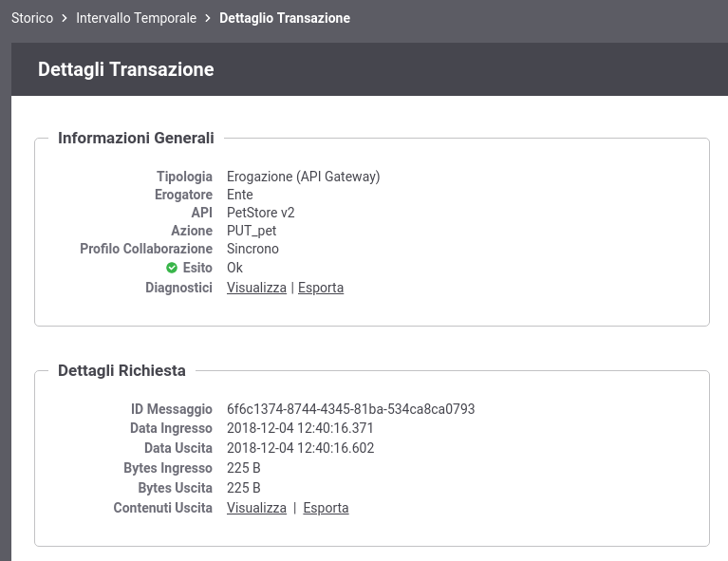Screen dimensions: 728x561
Task: Click the PUT_pet Azione value
Action: 252,231
